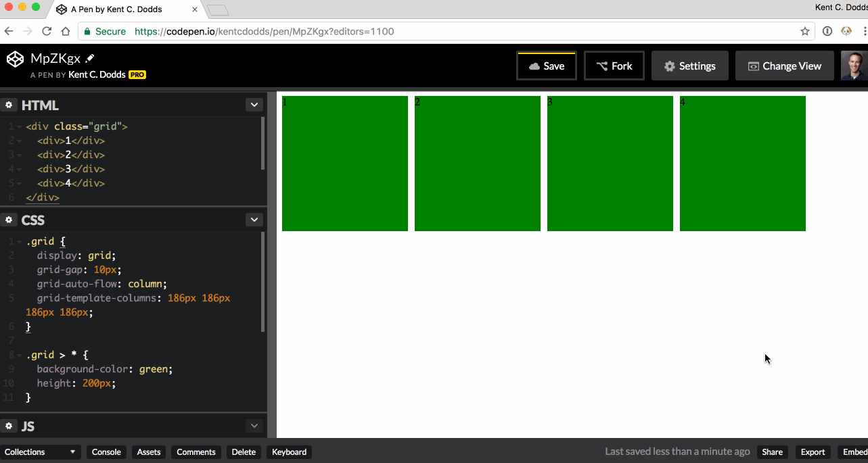This screenshot has height=463, width=868.
Task: Open user profile avatar
Action: (x=854, y=66)
